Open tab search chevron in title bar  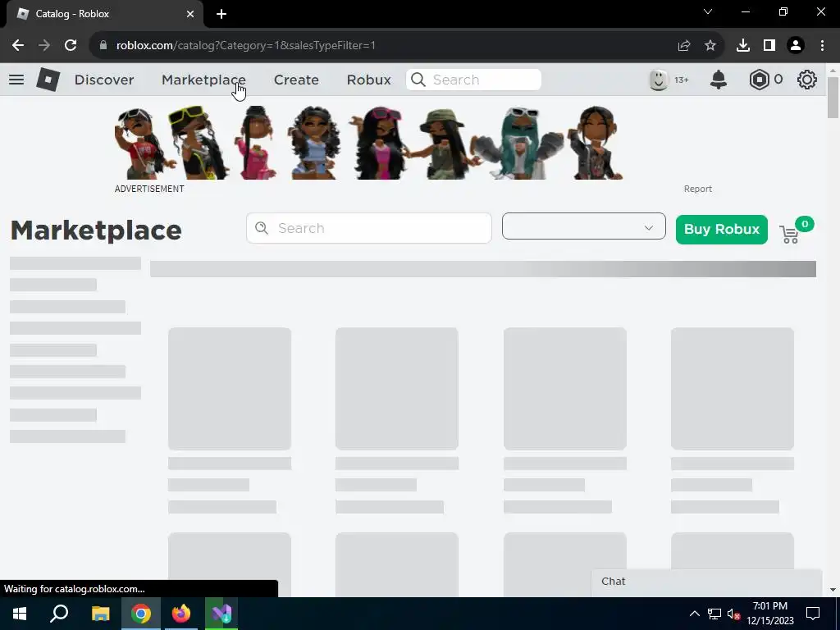708,11
